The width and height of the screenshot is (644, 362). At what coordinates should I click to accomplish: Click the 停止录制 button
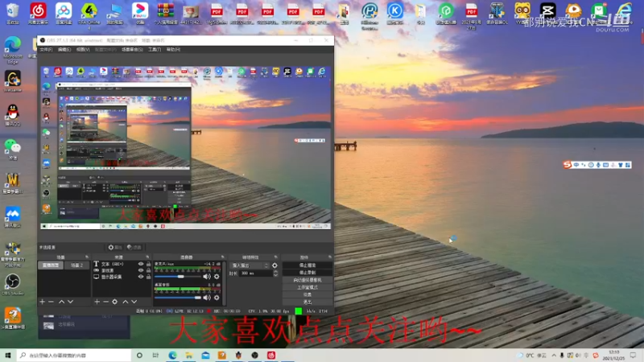tap(308, 273)
